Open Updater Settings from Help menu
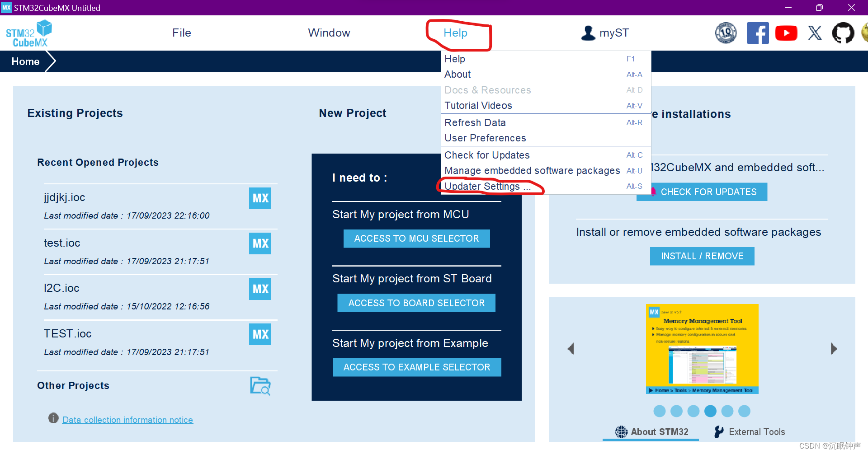 546,187
